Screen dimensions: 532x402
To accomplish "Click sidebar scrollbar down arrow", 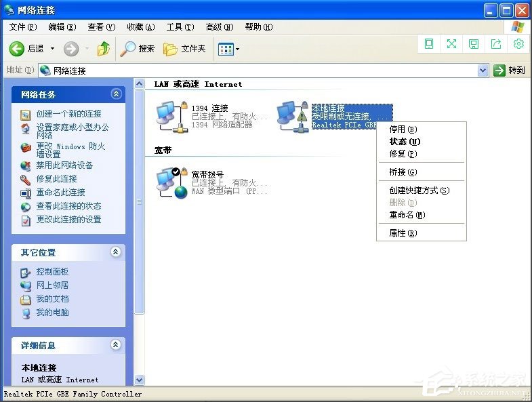I will click(139, 380).
